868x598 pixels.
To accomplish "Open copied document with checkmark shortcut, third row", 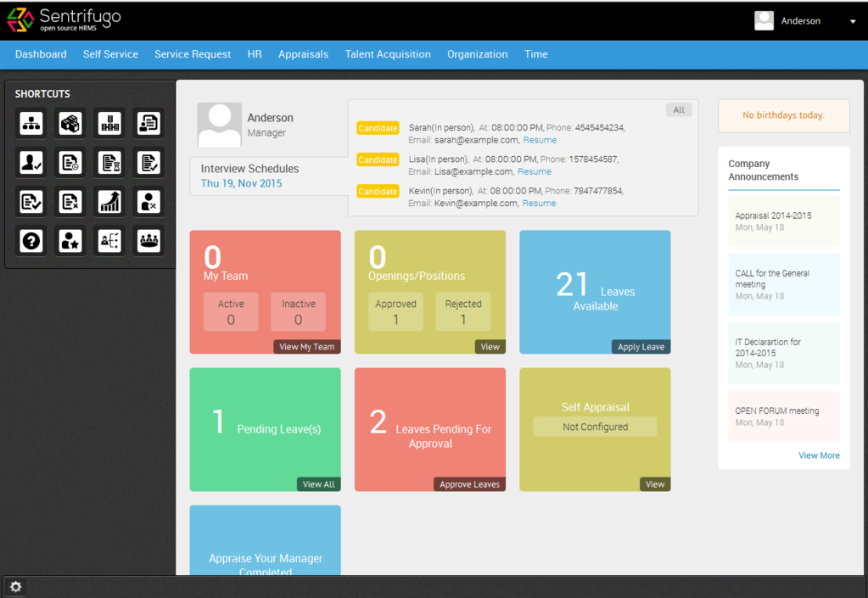I will 31,202.
